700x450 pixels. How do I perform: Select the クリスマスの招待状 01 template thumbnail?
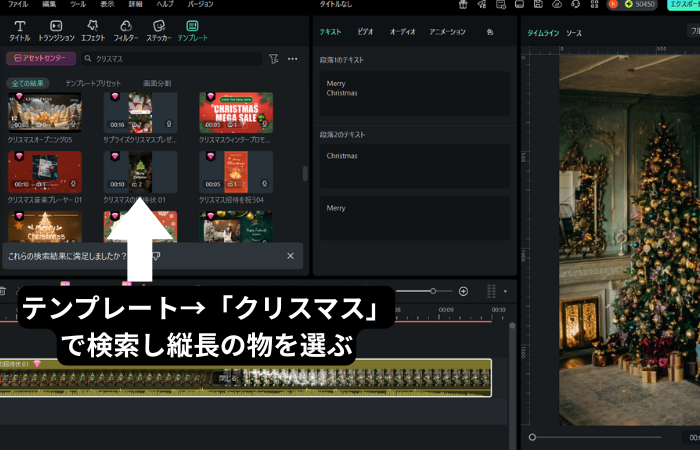coord(140,172)
